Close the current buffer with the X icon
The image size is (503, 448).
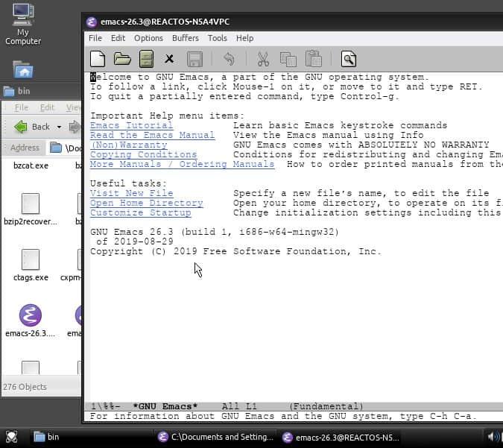[169, 59]
